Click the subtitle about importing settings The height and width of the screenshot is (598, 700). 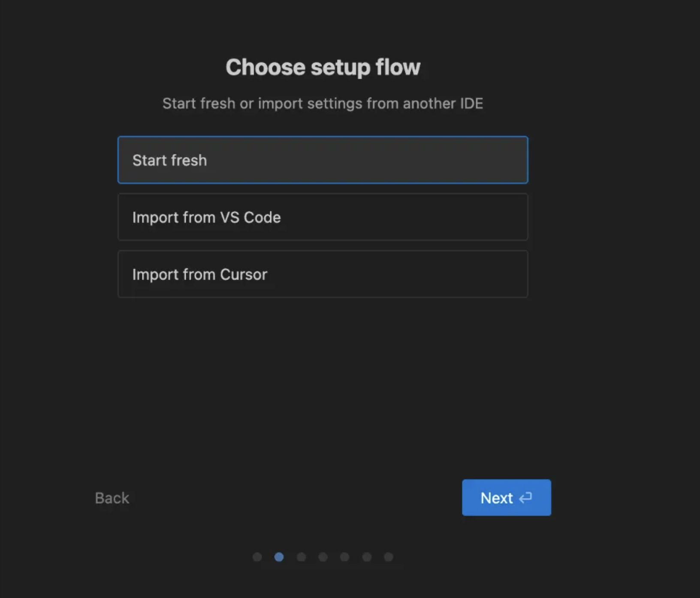click(x=323, y=103)
